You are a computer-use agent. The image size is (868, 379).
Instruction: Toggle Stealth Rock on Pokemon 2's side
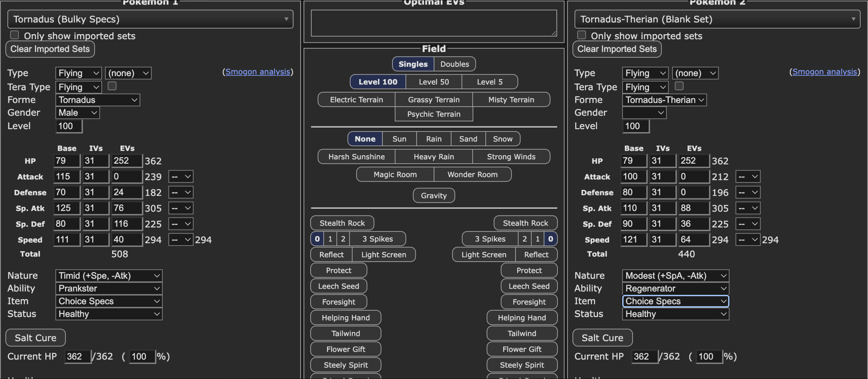click(525, 223)
